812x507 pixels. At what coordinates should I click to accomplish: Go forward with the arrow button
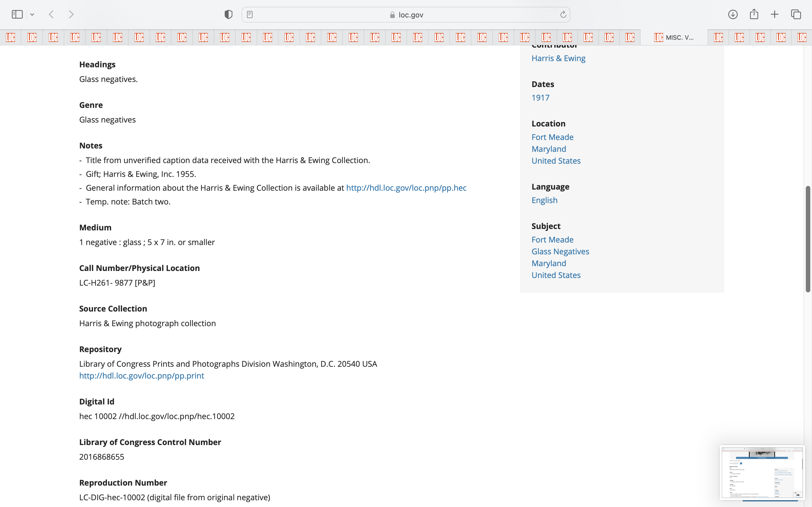click(71, 14)
